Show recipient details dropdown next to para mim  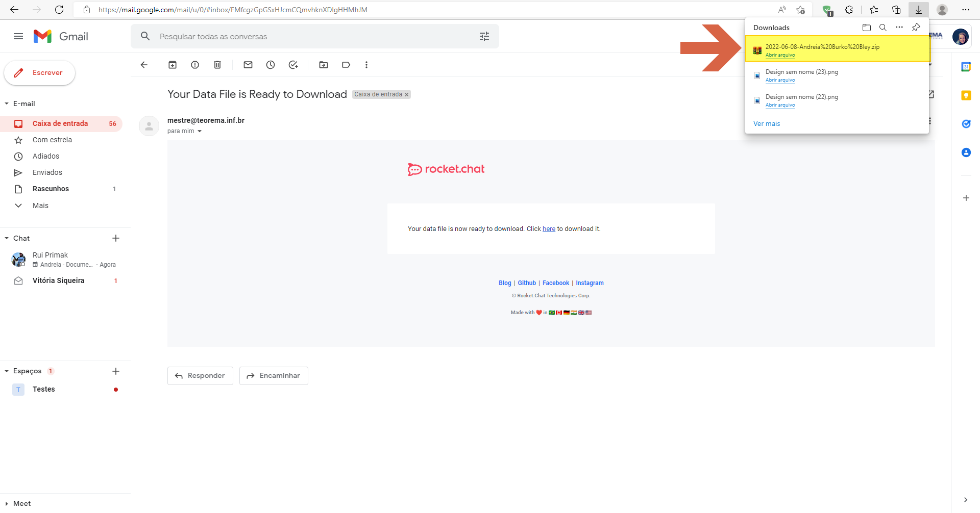[x=200, y=131]
